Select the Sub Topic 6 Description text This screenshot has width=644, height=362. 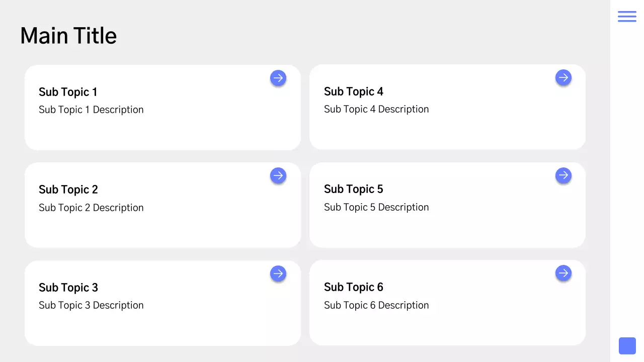pyautogui.click(x=376, y=305)
